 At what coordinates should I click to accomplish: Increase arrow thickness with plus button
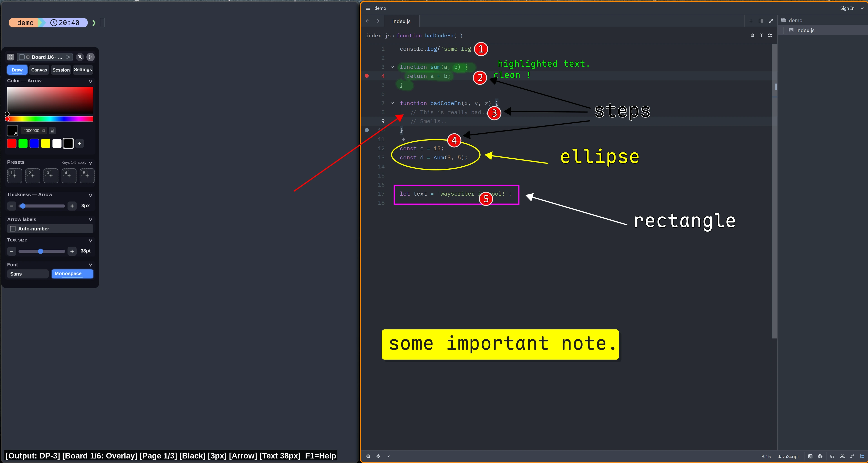point(72,206)
